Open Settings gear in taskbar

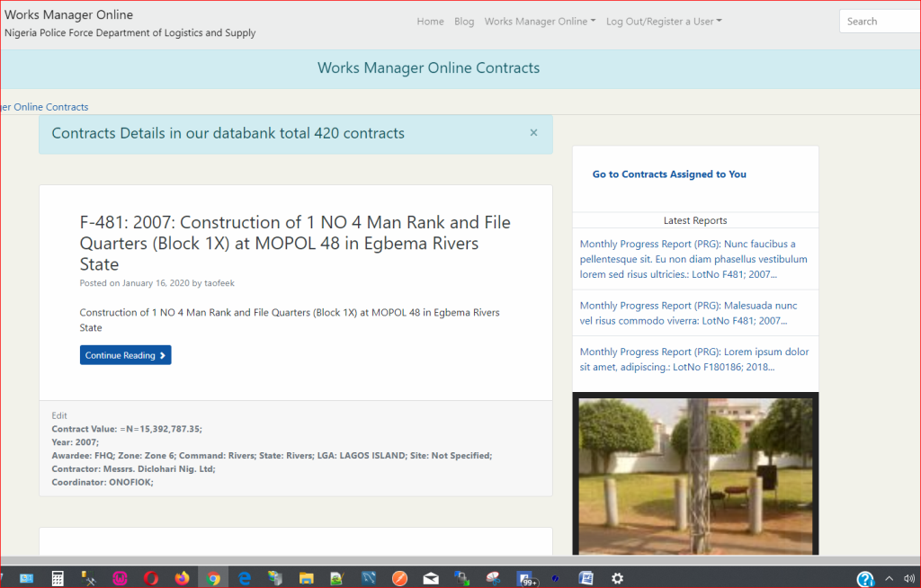click(x=617, y=579)
